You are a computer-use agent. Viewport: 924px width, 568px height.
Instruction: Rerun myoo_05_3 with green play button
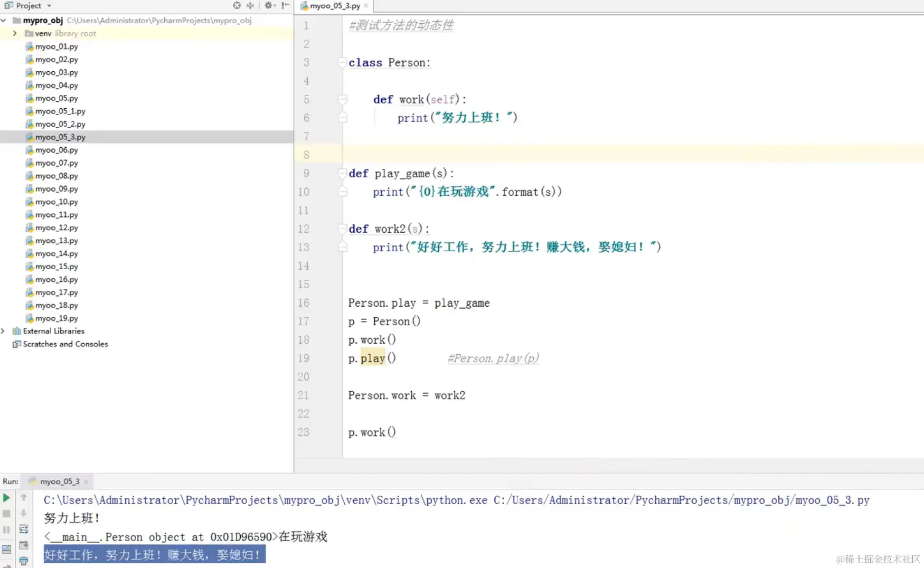(6, 498)
